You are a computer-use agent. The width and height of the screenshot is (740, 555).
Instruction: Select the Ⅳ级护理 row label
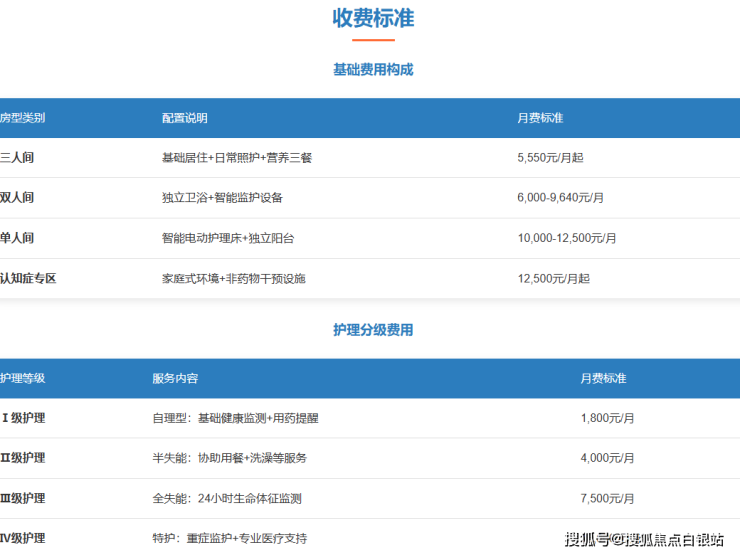pos(23,538)
